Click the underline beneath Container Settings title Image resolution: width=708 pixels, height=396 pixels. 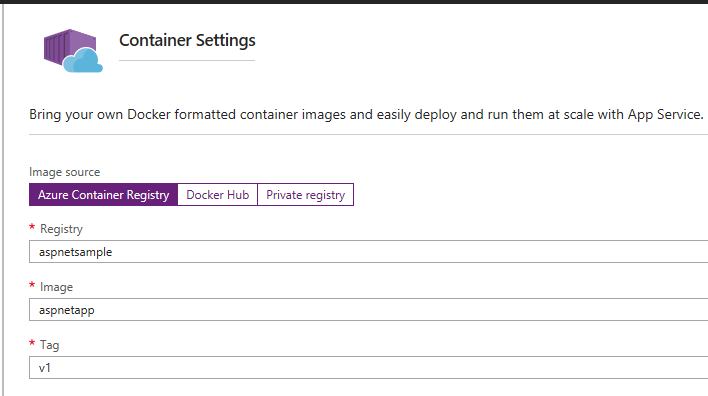pyautogui.click(x=187, y=60)
